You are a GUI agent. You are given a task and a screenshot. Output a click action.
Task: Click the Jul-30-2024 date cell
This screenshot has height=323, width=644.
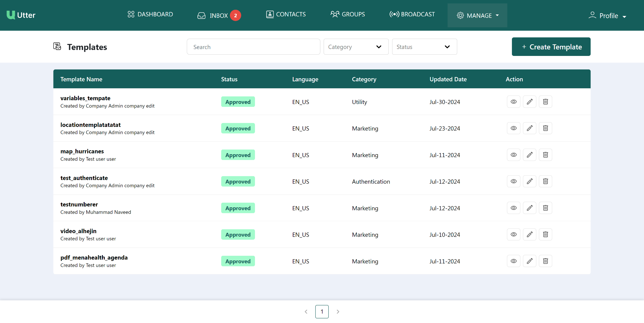click(x=445, y=102)
